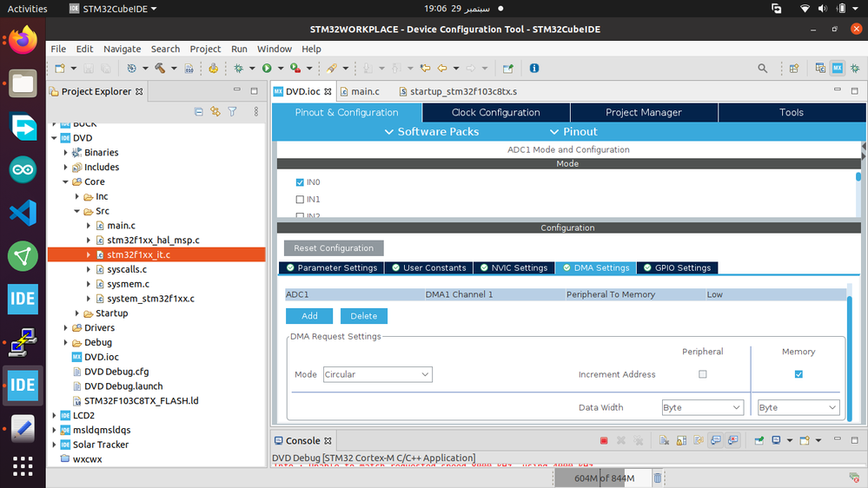Expand the Binaries folder
The width and height of the screenshot is (868, 488).
click(x=65, y=152)
